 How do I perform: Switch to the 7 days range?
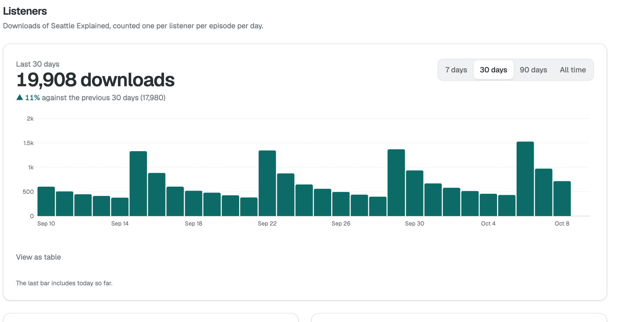456,70
